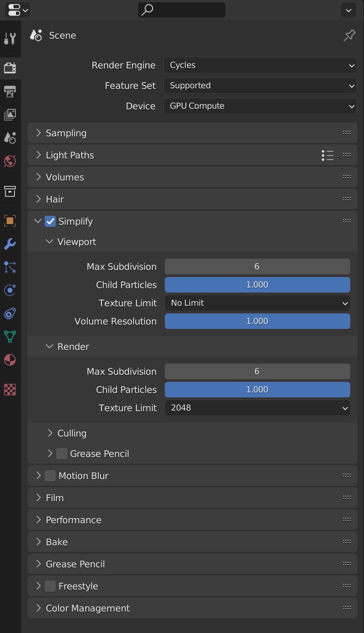Click the Light Paths panel drag grip
The image size is (364, 633).
(x=347, y=155)
